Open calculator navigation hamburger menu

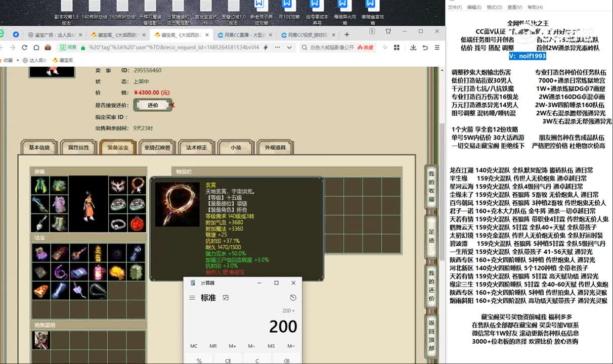(192, 298)
